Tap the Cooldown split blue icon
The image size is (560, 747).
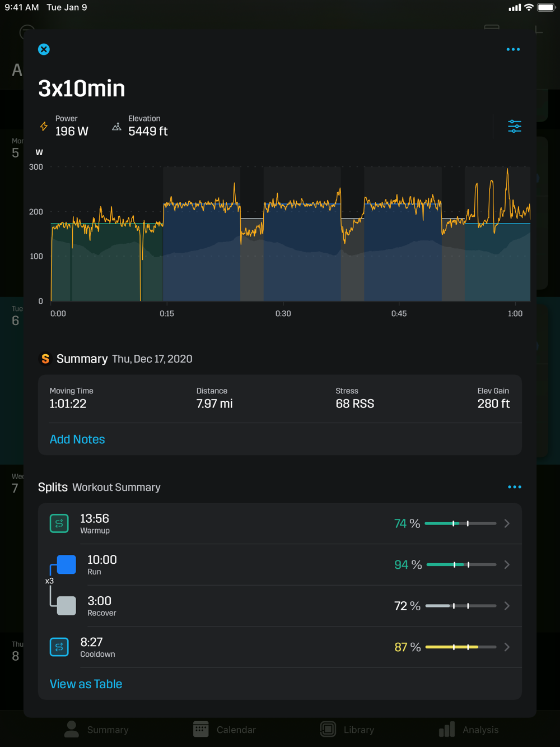click(59, 647)
